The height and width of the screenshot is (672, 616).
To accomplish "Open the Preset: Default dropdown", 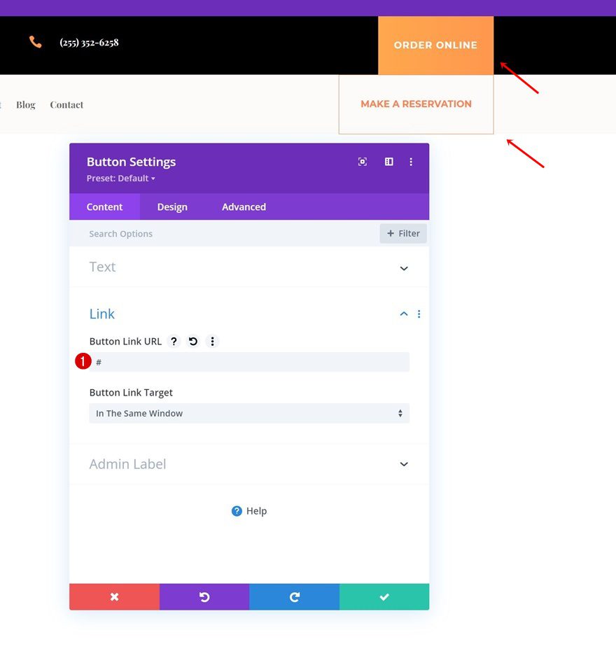I will pyautogui.click(x=121, y=178).
